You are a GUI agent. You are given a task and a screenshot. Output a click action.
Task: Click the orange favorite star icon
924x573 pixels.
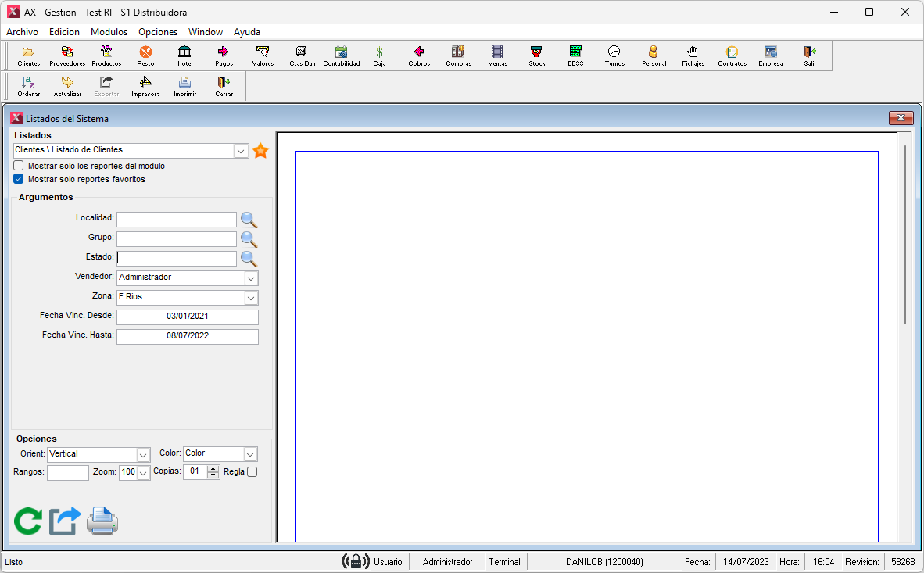(x=260, y=151)
